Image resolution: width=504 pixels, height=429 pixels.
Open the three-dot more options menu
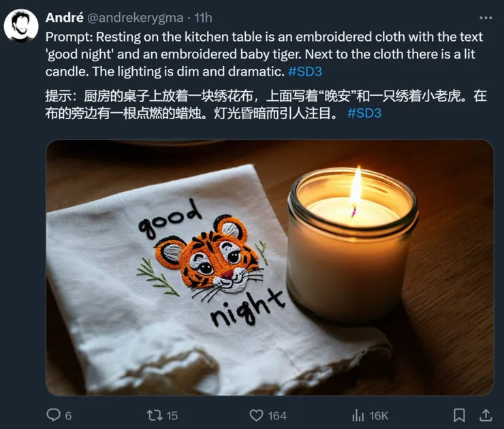486,18
